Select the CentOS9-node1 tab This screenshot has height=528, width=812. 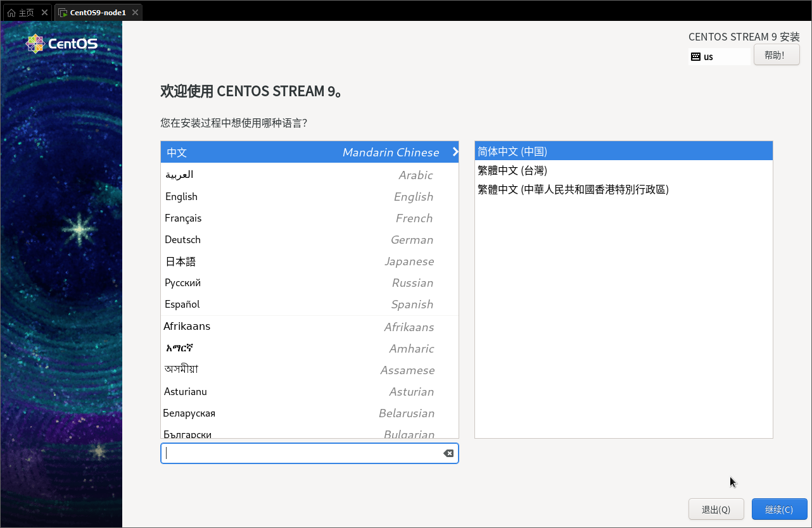pos(98,13)
